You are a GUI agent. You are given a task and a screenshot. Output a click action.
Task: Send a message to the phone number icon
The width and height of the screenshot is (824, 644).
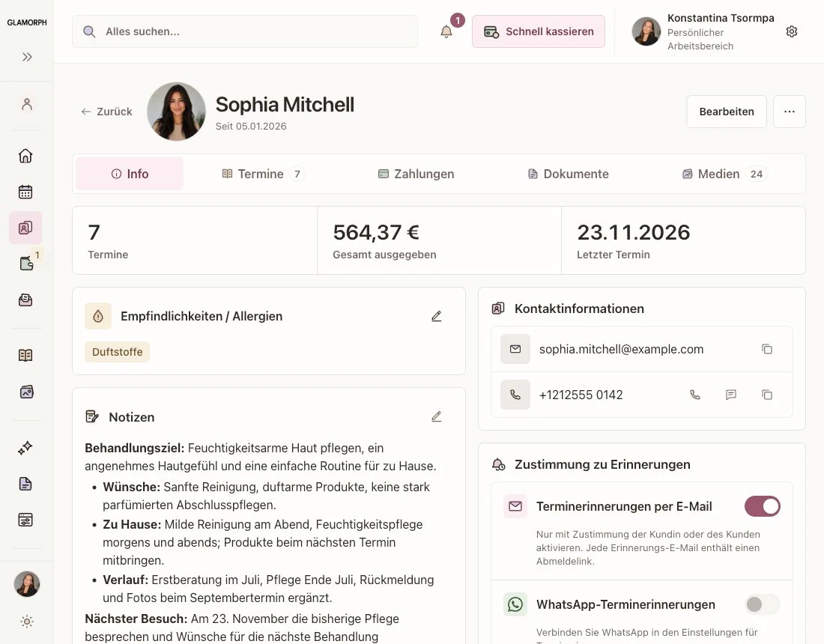pyautogui.click(x=730, y=395)
